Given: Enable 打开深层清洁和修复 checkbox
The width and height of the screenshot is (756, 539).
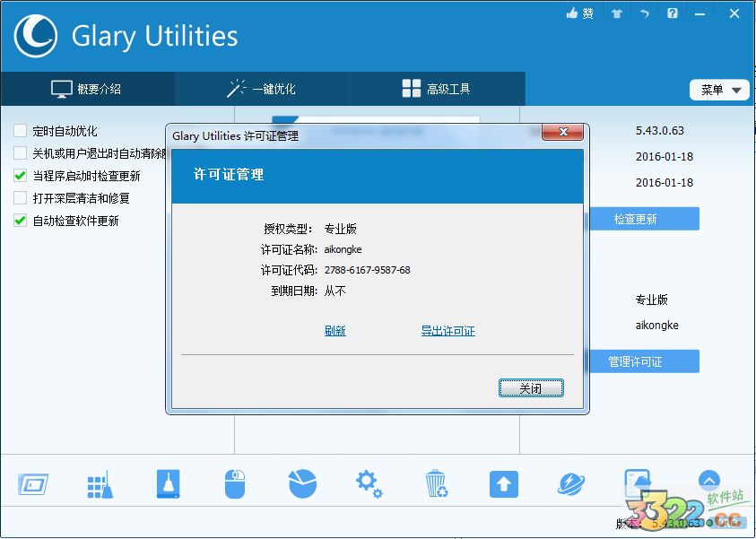Looking at the screenshot, I should click(21, 198).
